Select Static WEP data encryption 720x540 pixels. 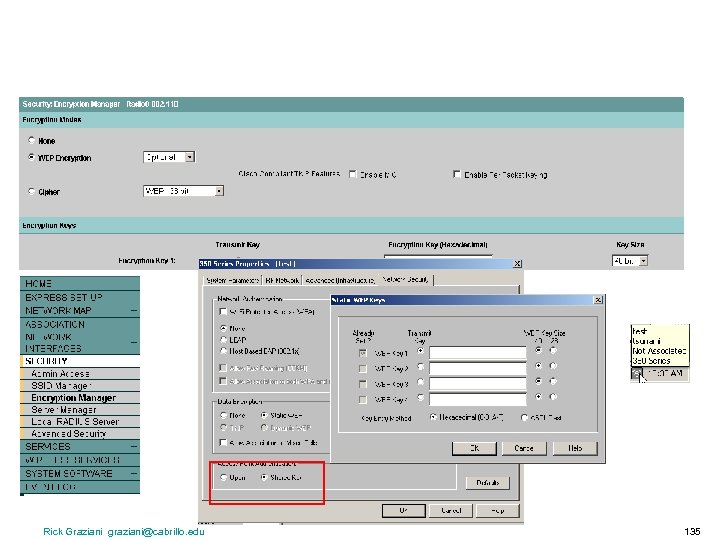point(264,415)
